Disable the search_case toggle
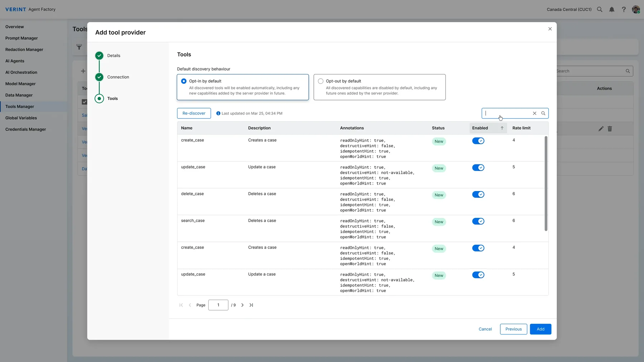644x362 pixels. pos(478,221)
